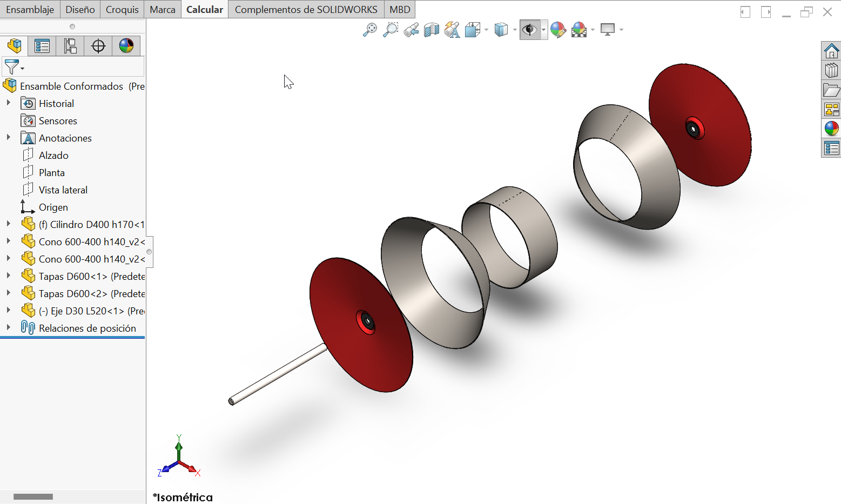Toggle Hide/Show Items eye icon

coord(530,30)
